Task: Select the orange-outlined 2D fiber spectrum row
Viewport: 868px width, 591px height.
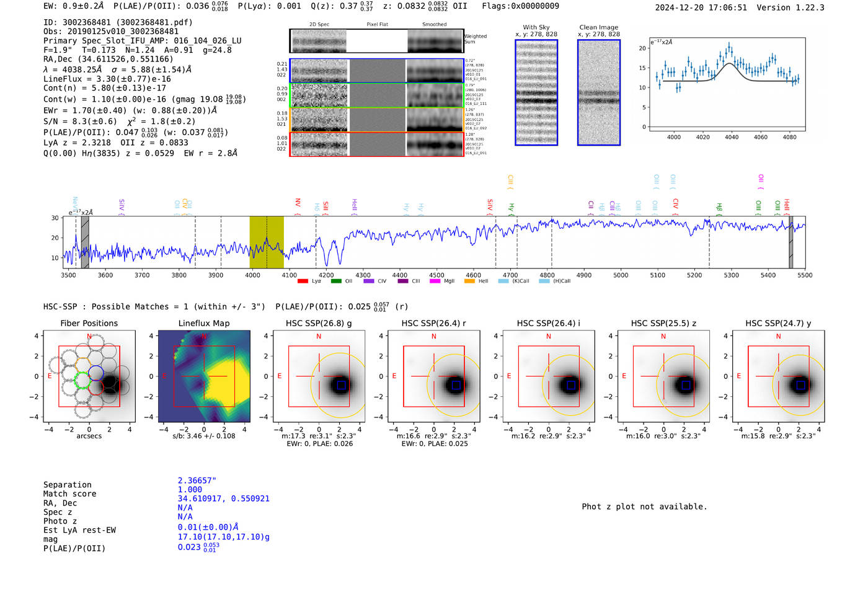Action: click(377, 120)
